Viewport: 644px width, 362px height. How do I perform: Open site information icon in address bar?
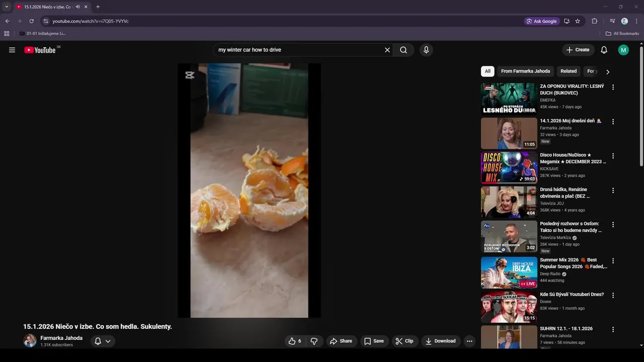click(46, 21)
